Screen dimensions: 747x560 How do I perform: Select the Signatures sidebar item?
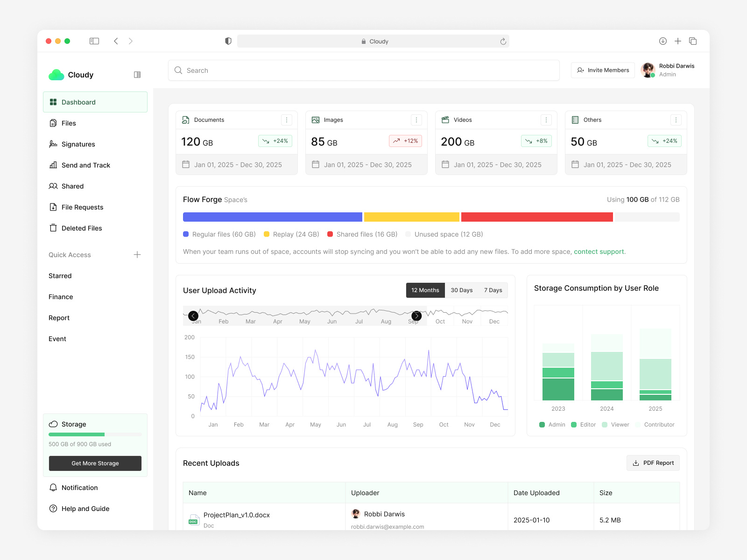coord(78,144)
